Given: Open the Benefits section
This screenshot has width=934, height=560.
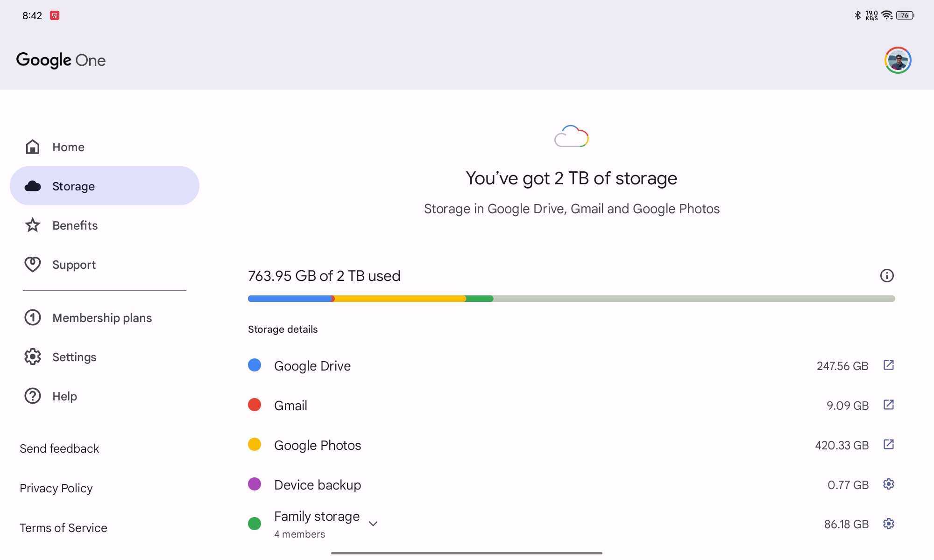Looking at the screenshot, I should pos(75,225).
